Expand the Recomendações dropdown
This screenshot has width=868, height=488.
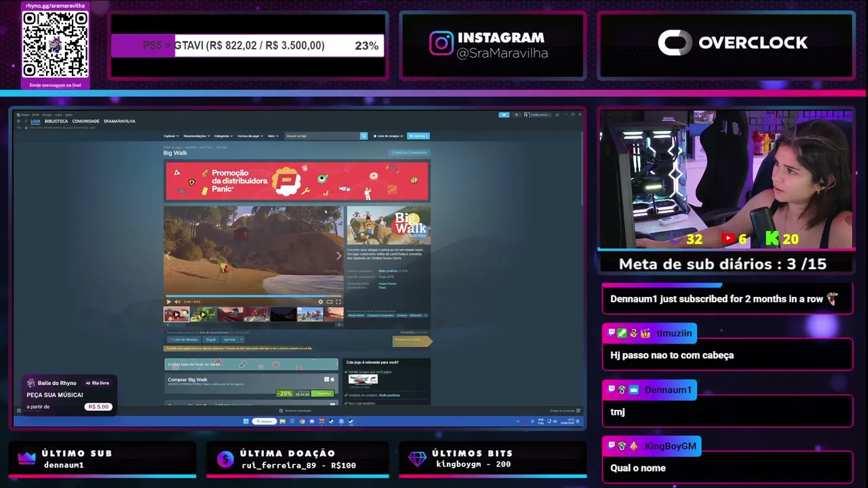coord(197,136)
